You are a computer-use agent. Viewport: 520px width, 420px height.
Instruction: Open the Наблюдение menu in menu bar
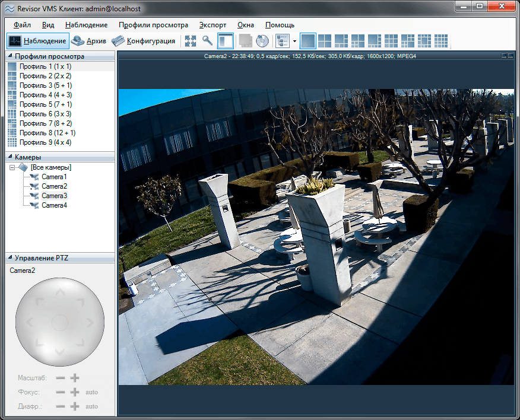86,25
